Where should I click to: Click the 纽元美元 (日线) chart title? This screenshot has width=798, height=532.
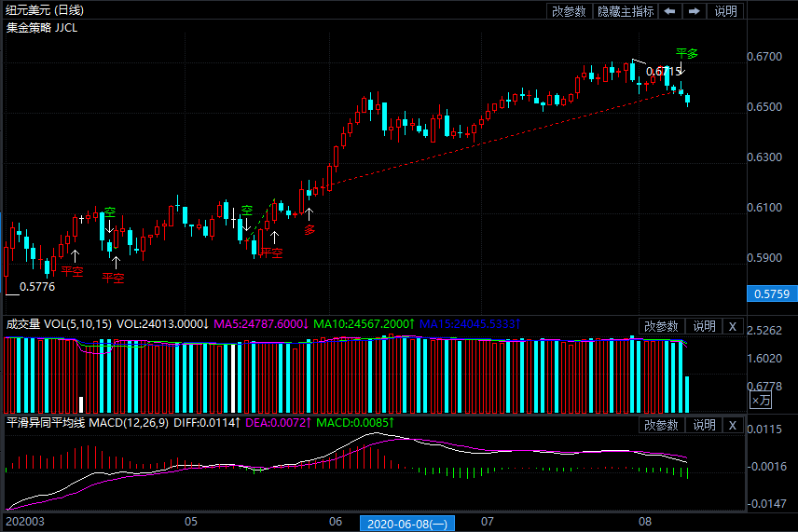tap(44, 10)
